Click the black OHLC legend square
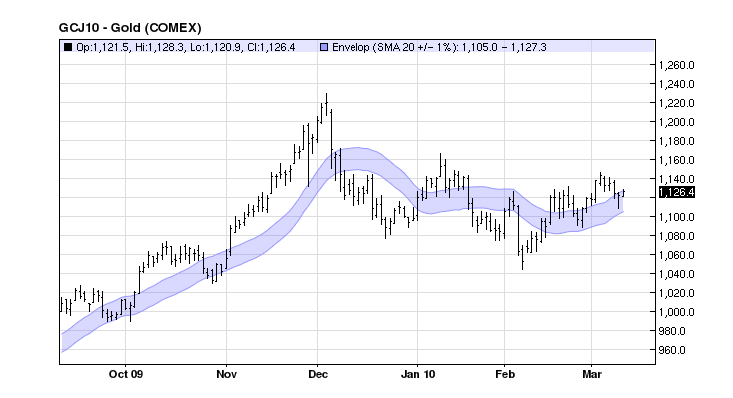The image size is (733, 398). (x=68, y=47)
